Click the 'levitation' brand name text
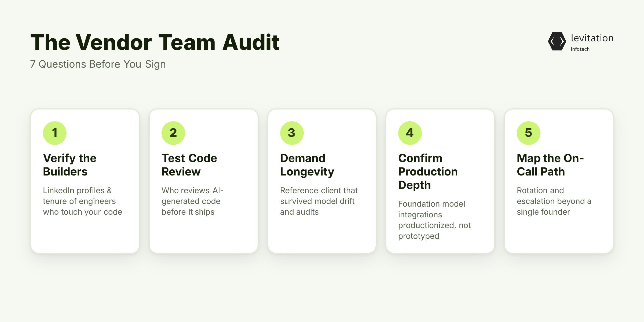 592,38
